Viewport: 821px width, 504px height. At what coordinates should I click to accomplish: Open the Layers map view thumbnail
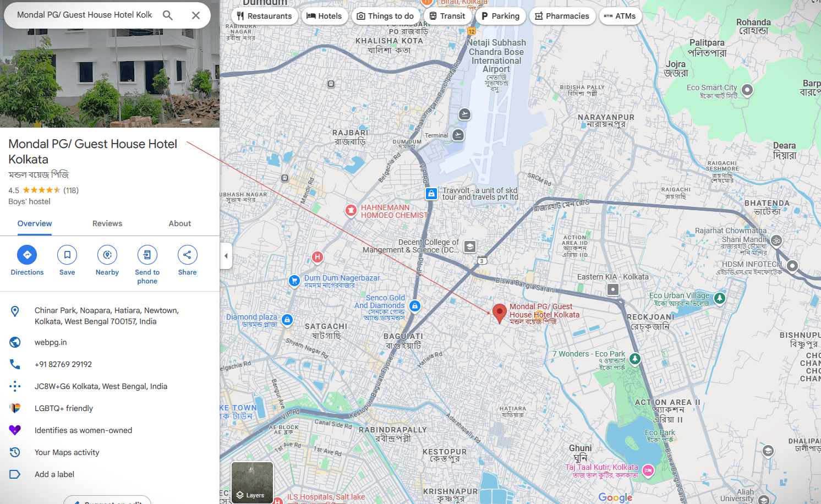point(252,483)
